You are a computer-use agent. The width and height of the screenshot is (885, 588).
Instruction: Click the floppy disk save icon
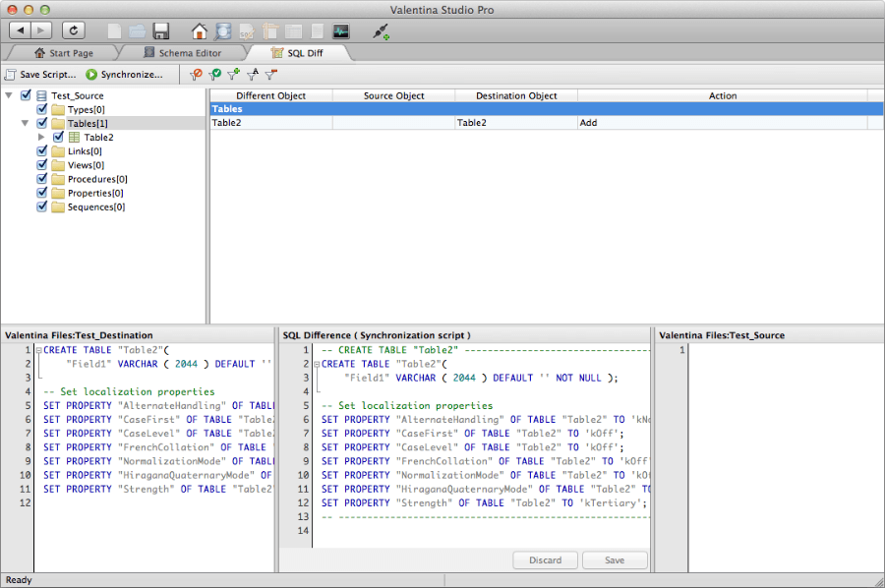point(161,30)
